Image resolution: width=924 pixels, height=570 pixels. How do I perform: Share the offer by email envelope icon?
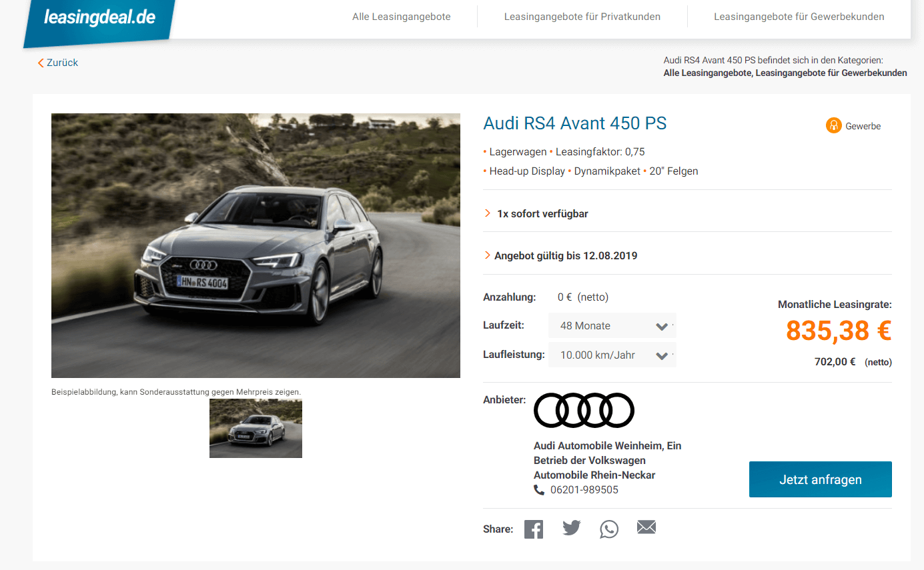point(646,528)
